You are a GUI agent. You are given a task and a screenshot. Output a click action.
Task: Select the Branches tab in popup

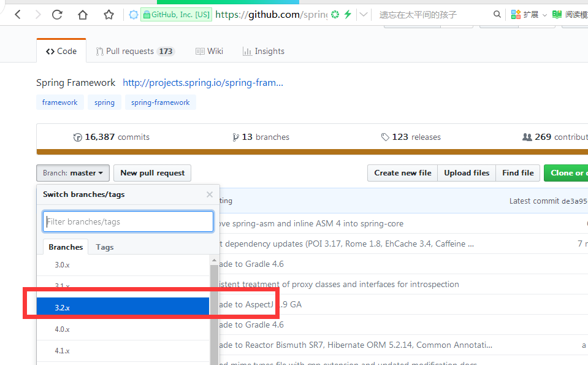click(x=66, y=247)
